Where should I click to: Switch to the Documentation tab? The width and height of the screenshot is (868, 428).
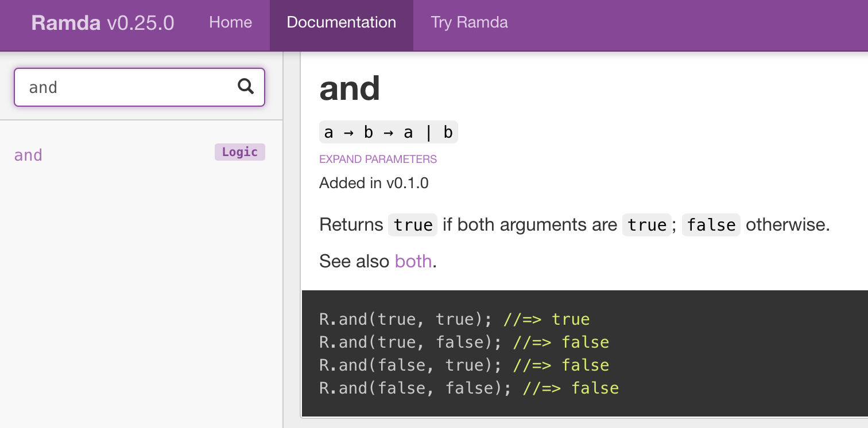coord(341,23)
